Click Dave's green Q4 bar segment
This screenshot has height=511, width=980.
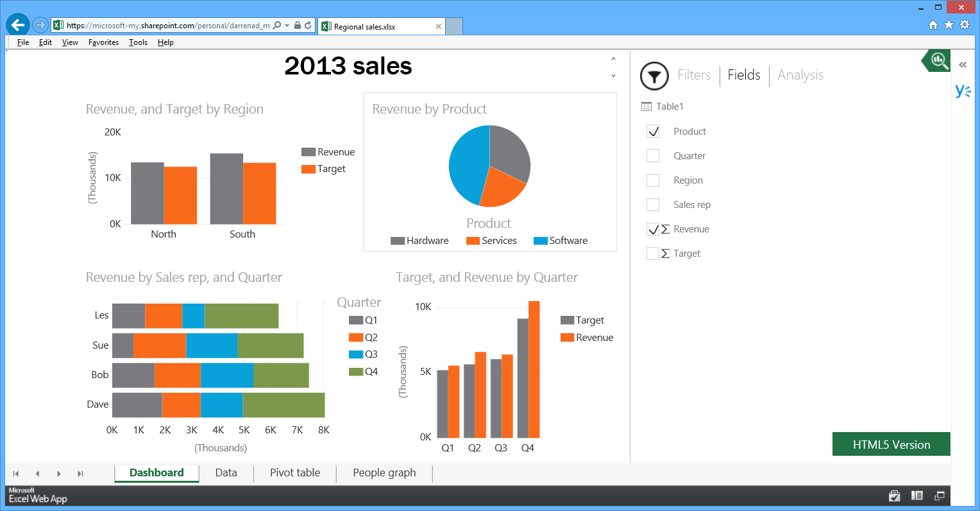click(x=283, y=405)
